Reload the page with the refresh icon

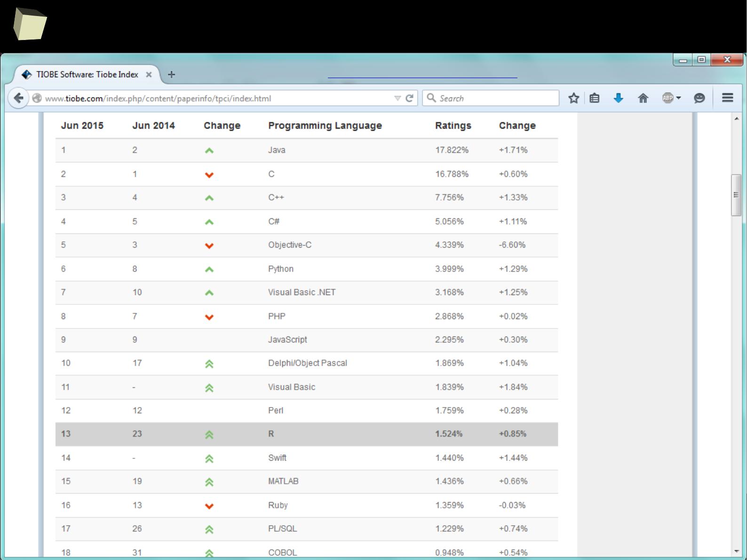[409, 98]
